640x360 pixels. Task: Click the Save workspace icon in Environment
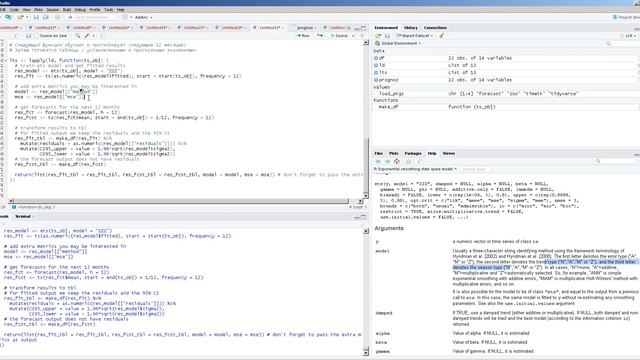pyautogui.click(x=387, y=36)
